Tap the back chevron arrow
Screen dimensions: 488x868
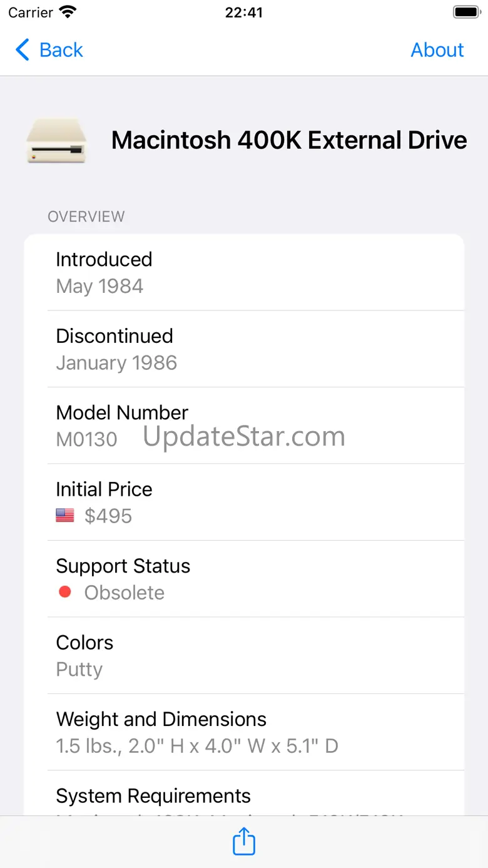click(23, 50)
